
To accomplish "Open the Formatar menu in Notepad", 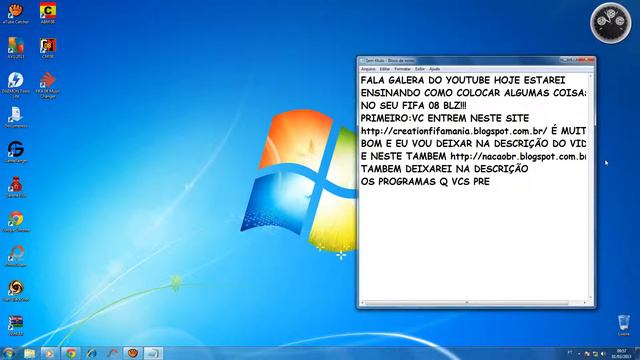I will click(402, 69).
